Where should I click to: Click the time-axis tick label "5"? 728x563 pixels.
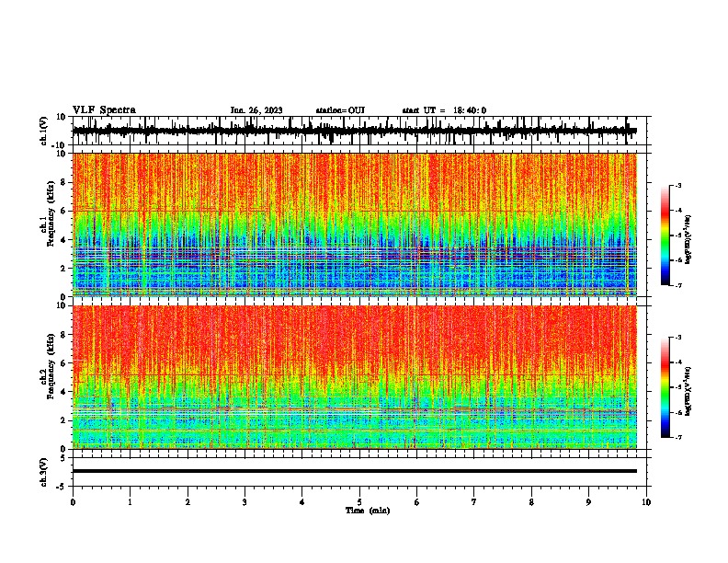359,502
